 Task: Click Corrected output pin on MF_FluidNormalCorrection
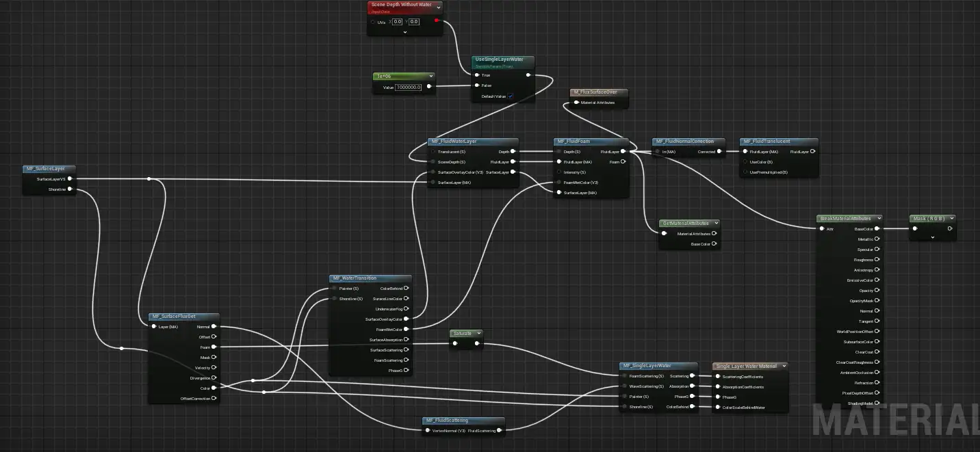719,152
